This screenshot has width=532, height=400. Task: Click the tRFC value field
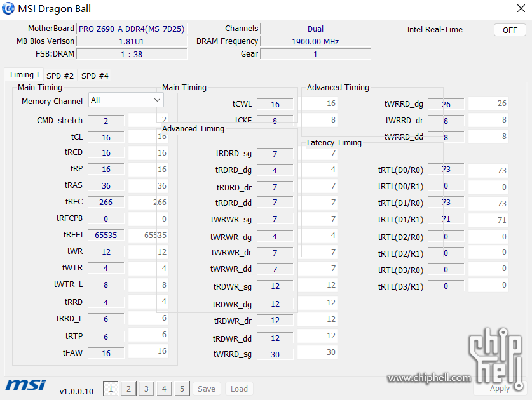point(106,202)
